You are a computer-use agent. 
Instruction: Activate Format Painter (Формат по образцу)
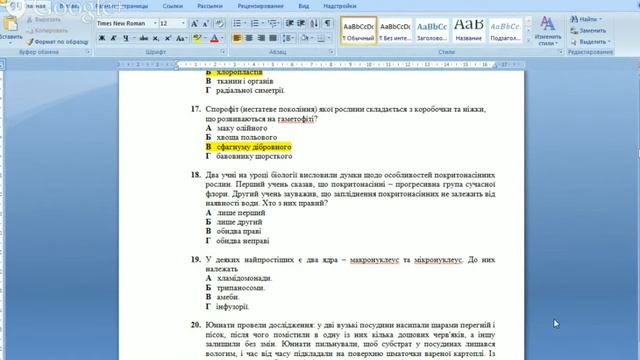[57, 42]
